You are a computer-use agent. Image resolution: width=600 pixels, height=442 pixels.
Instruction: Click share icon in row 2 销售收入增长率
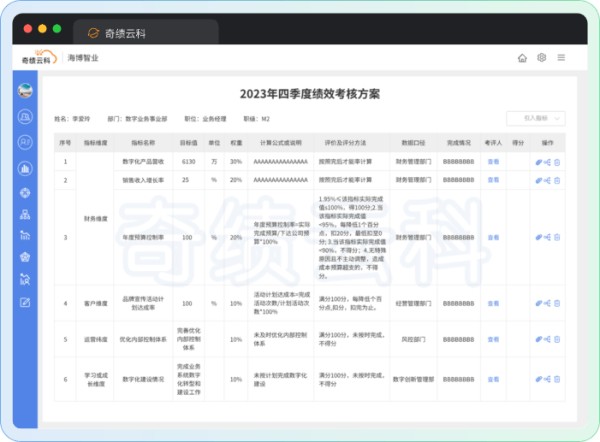tap(548, 180)
